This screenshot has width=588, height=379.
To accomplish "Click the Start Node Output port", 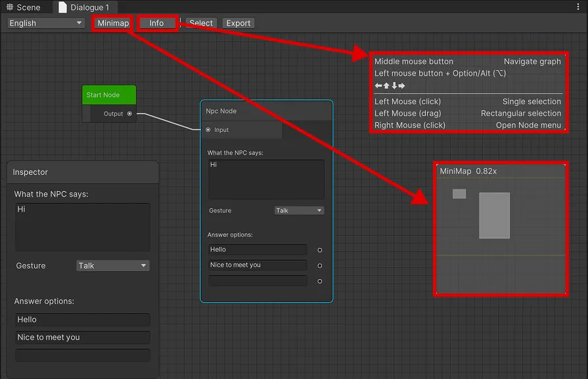I will point(129,114).
